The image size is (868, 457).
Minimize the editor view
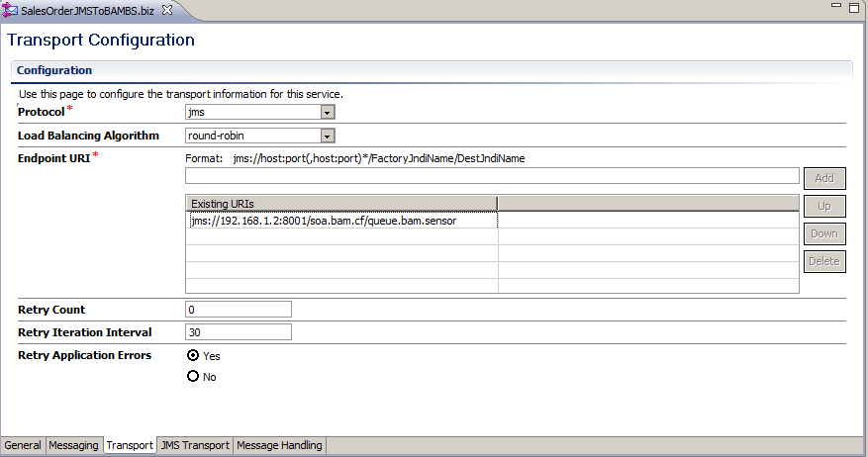click(x=836, y=6)
